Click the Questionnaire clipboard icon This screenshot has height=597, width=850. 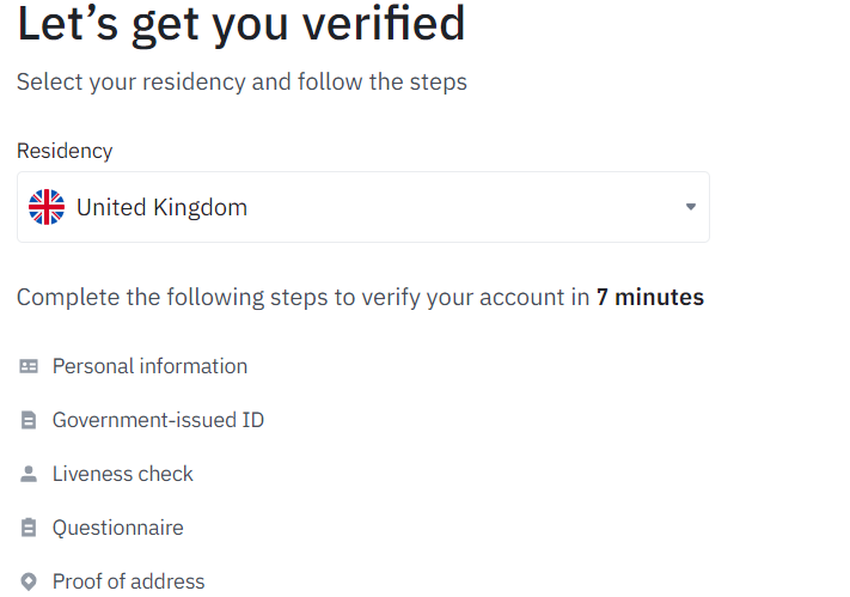coord(29,528)
